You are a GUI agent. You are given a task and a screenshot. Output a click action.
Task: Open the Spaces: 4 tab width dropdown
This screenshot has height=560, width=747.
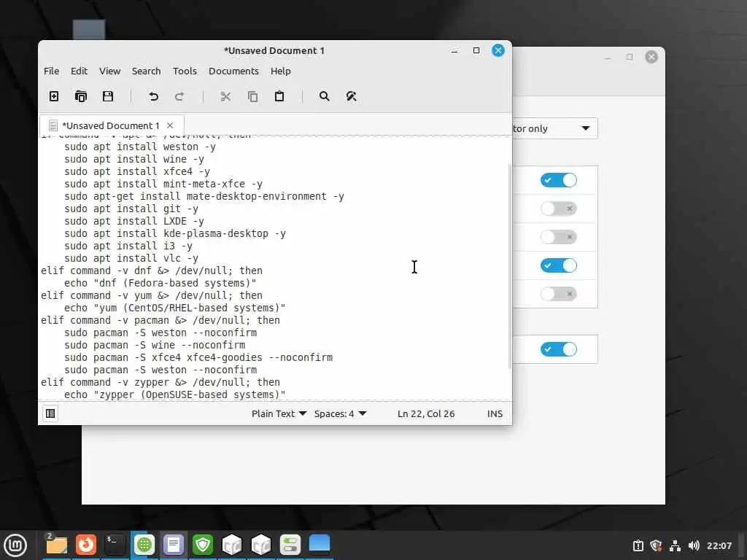340,413
